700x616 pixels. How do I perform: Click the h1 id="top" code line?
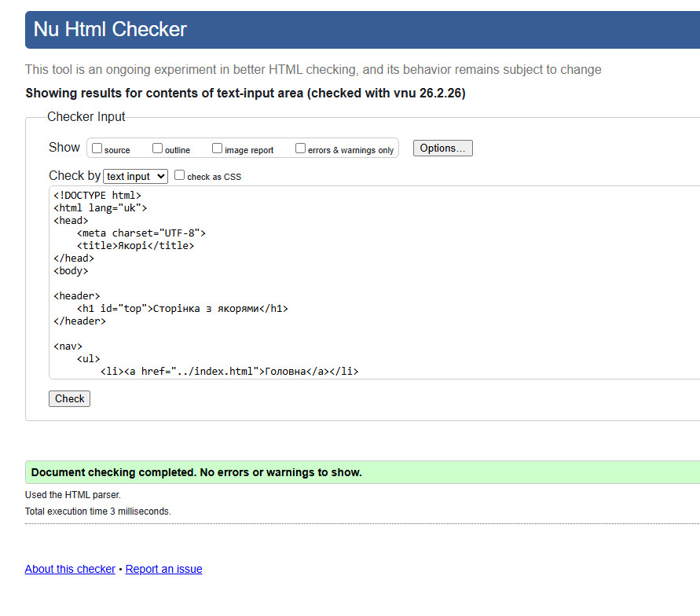tap(182, 309)
